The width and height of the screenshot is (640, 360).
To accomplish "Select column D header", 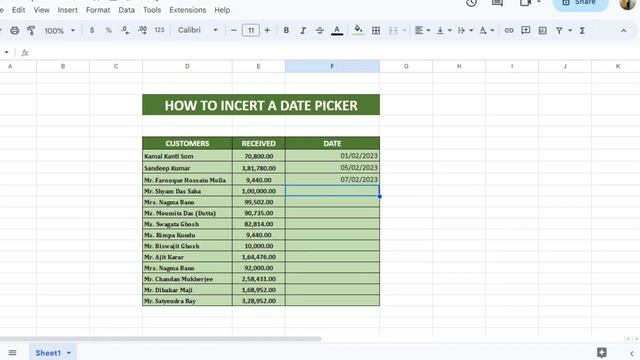I will (x=187, y=66).
